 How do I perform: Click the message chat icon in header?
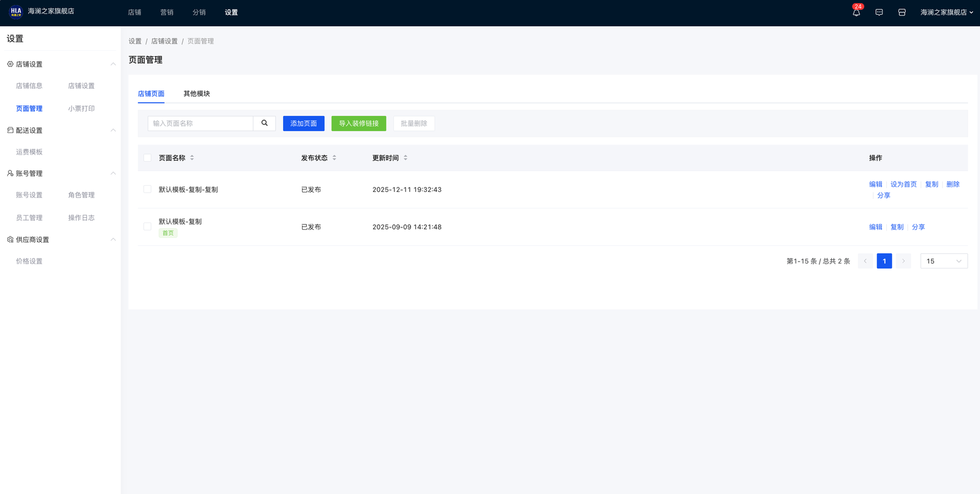coord(879,12)
